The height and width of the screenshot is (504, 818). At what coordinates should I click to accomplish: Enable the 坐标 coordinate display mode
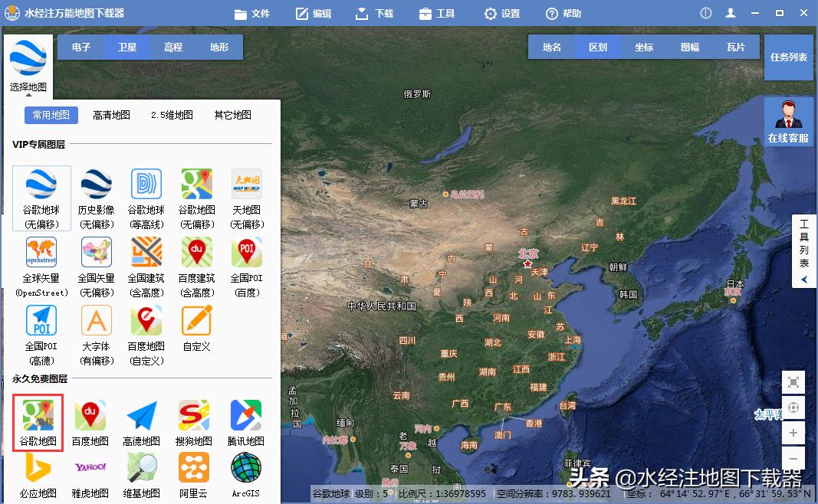pyautogui.click(x=644, y=47)
